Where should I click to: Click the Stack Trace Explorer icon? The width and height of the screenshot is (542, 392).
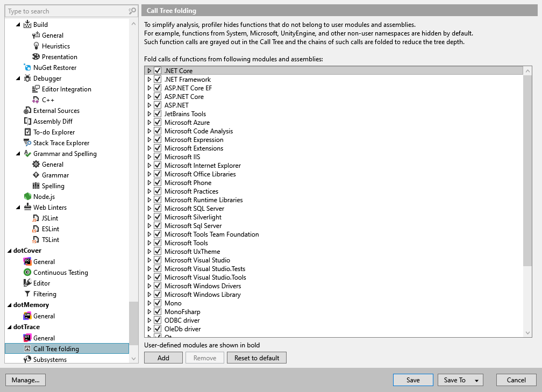[27, 143]
